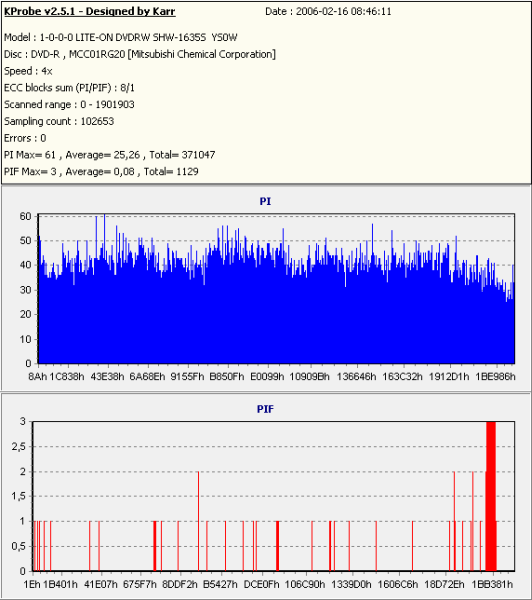Click the PI Max= 61 statistics line
The height and width of the screenshot is (600, 532).
109,155
